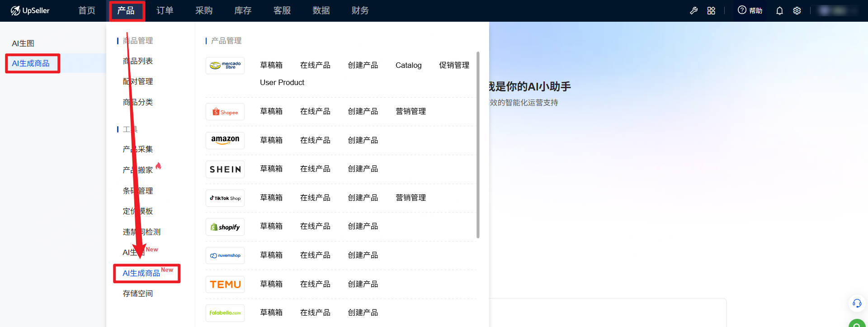
Task: Open TikTok Shop 在线产品
Action: click(x=315, y=198)
